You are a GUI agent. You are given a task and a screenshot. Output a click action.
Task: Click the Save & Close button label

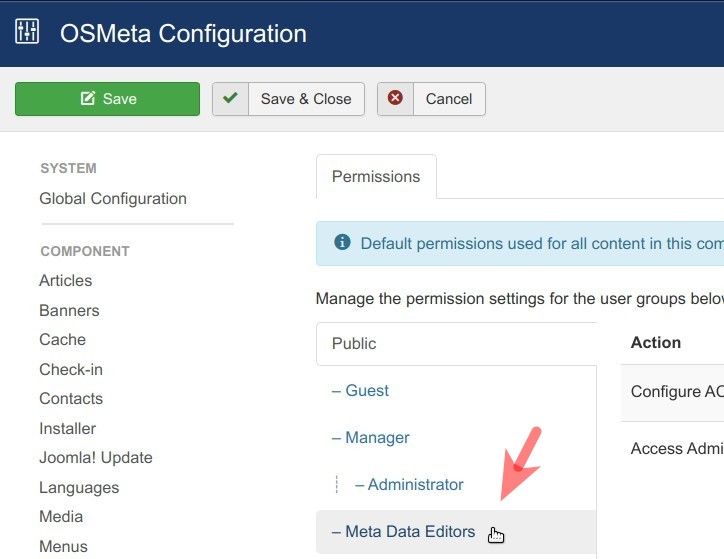click(306, 99)
